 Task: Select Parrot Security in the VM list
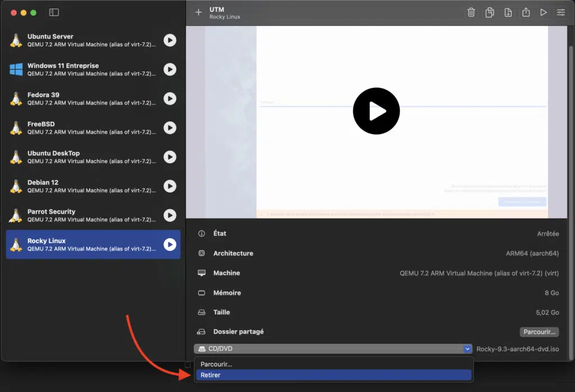[93, 215]
